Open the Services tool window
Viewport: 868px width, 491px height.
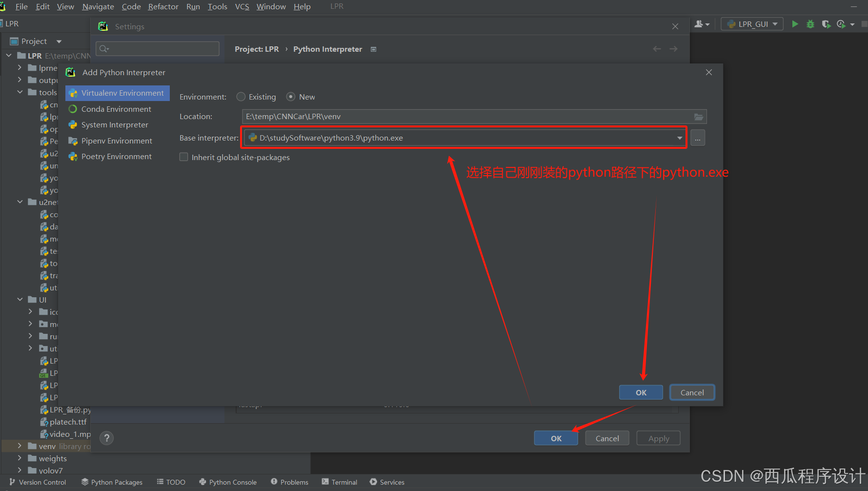(x=387, y=482)
